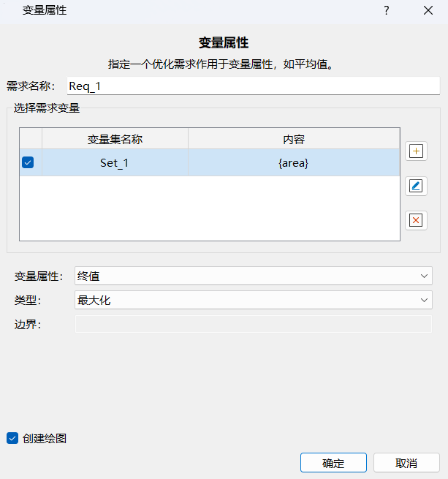Select the Set_1 cell in the table
This screenshot has height=479, width=448.
(115, 162)
